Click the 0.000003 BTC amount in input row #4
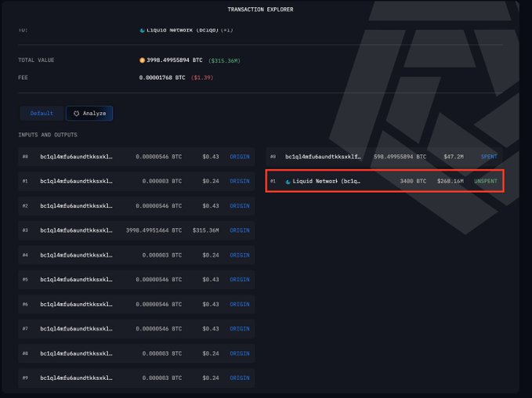 coord(162,255)
